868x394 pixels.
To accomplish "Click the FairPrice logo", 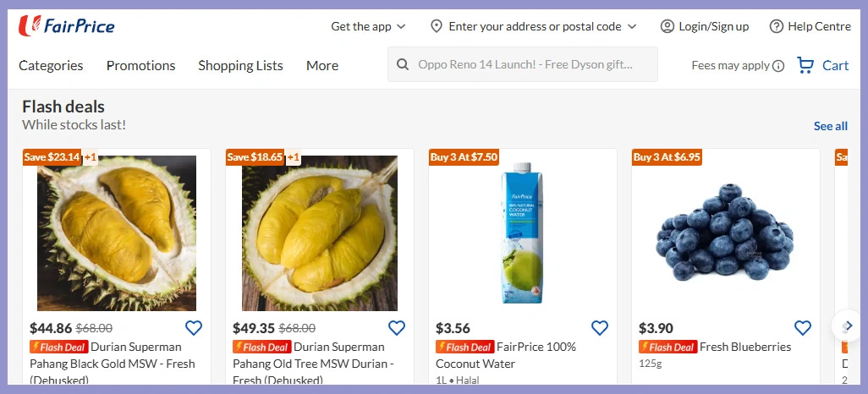I will (66, 26).
